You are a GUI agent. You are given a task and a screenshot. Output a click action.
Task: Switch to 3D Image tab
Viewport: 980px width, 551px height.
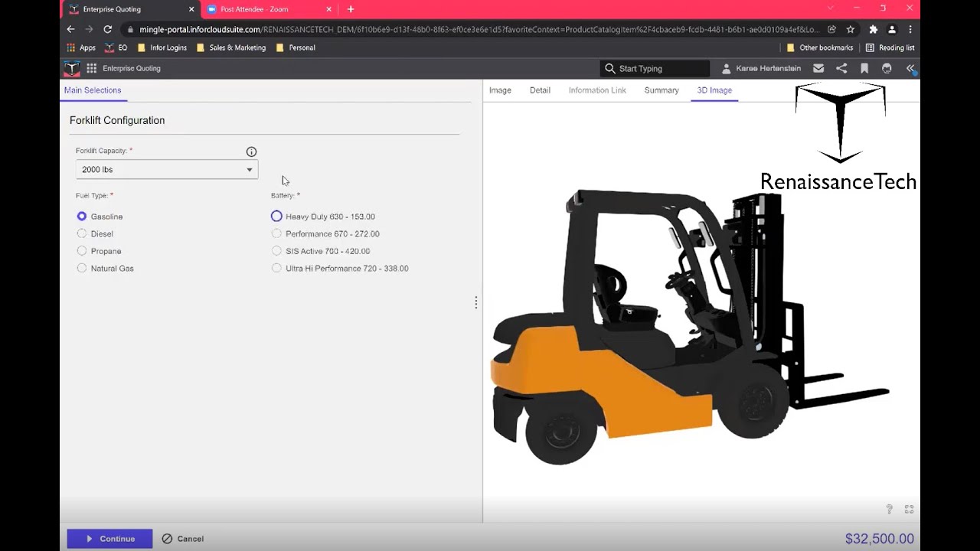[x=714, y=90]
